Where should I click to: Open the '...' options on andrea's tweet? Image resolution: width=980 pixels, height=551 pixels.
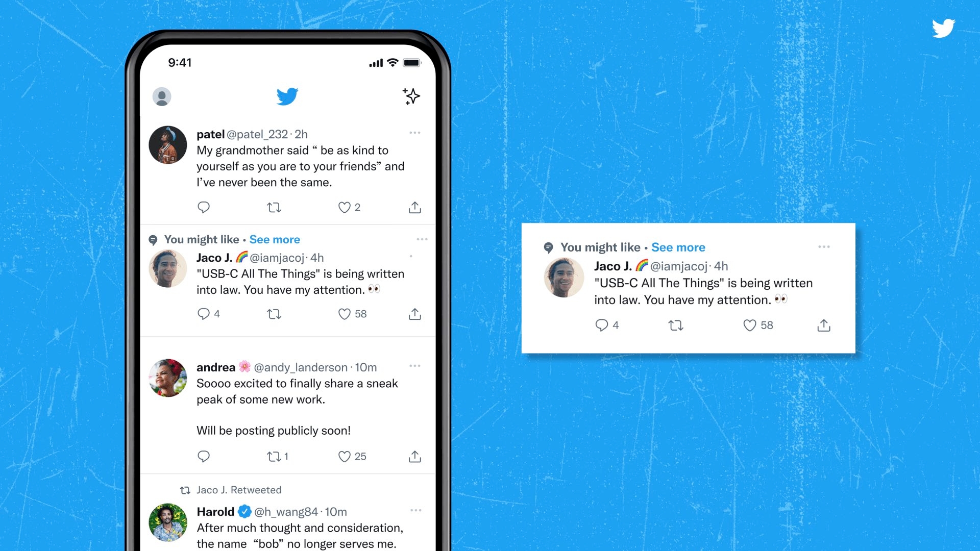pyautogui.click(x=415, y=367)
